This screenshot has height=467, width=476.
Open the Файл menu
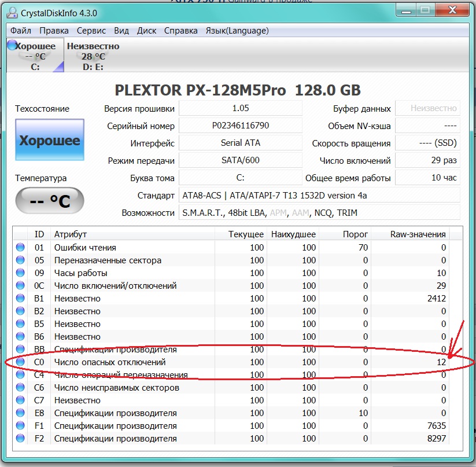[x=21, y=31]
